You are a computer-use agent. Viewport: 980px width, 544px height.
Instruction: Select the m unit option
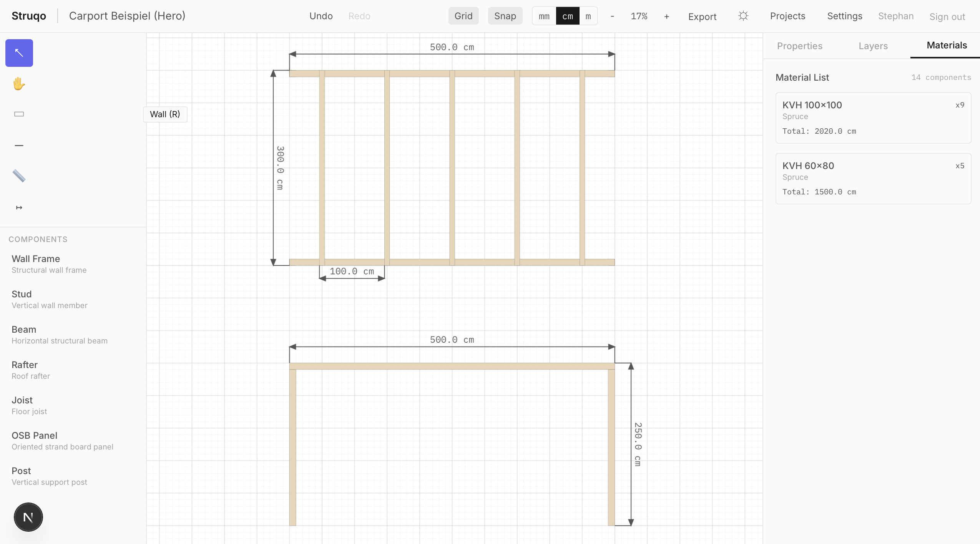click(588, 16)
